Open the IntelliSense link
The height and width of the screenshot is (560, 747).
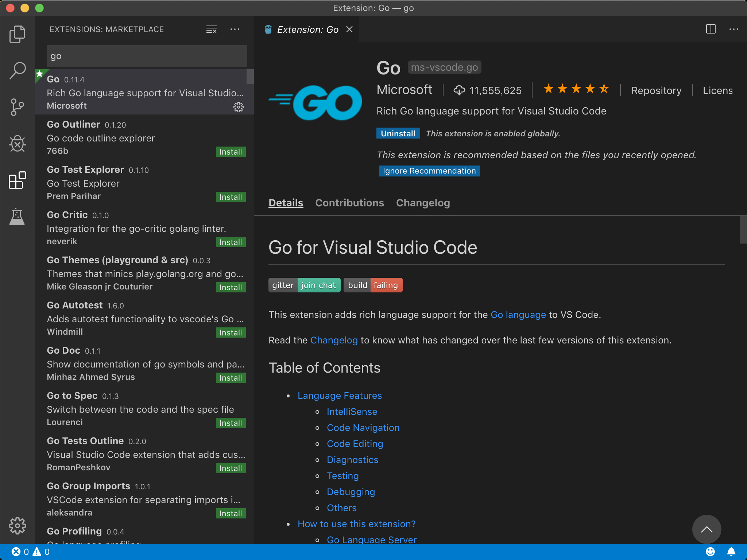352,412
